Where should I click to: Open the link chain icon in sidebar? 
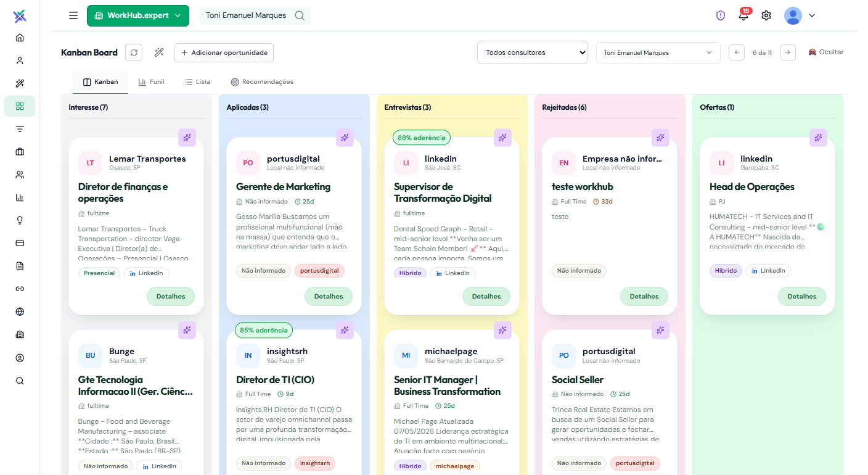click(x=20, y=289)
